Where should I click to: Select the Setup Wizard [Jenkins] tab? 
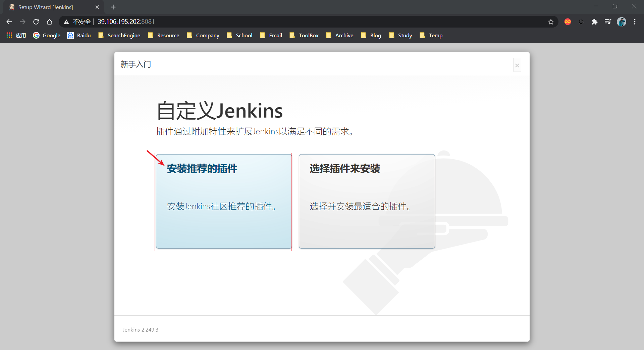(54, 7)
